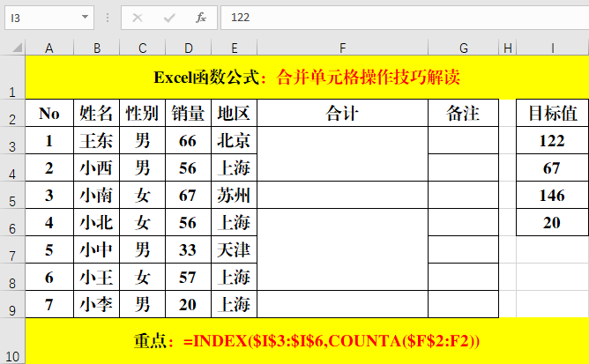Select row 10 header
Viewport: 589px width, 364px height.
(x=12, y=341)
